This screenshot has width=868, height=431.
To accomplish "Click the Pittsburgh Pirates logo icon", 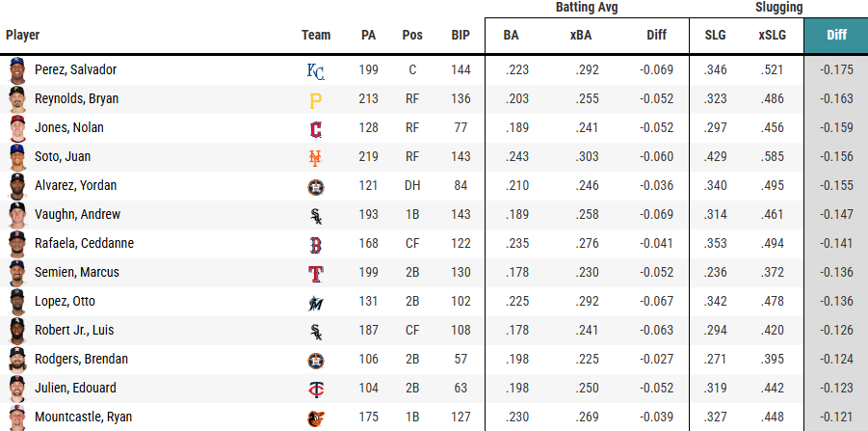I will pos(316,99).
